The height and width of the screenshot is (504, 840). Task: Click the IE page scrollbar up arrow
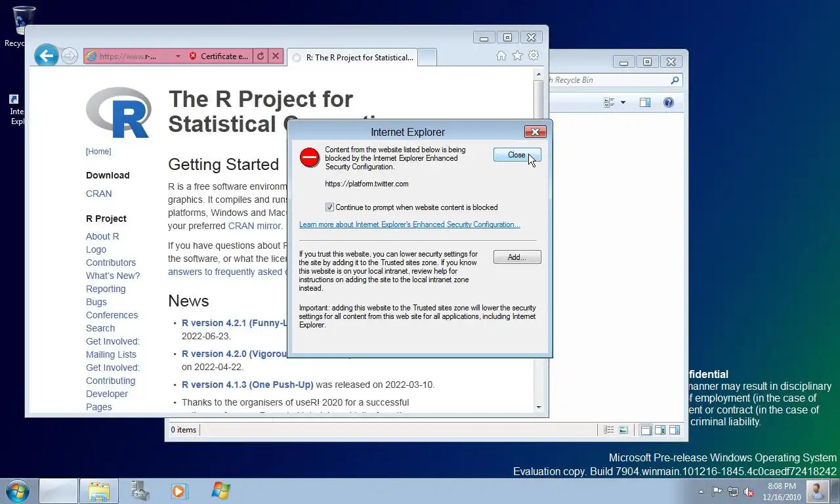click(x=539, y=74)
